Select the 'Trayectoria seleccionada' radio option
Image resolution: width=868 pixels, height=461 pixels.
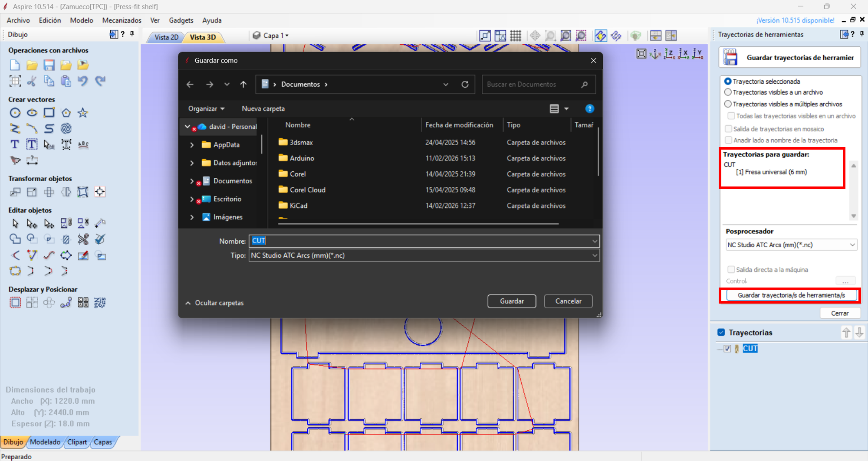click(728, 82)
